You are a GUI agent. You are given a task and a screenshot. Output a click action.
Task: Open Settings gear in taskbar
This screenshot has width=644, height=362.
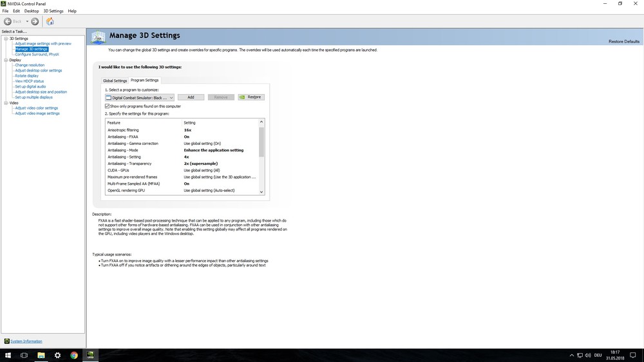point(57,356)
